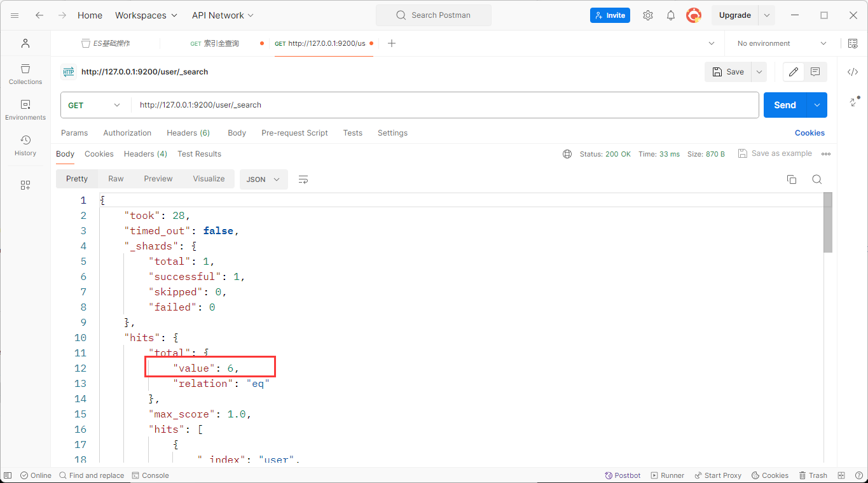Open the response Headers (4) tab

coord(146,154)
